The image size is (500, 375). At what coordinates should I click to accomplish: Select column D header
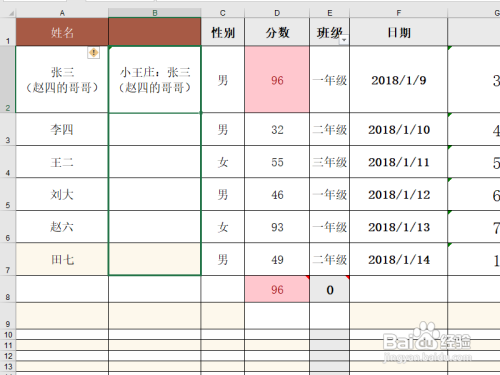[277, 13]
